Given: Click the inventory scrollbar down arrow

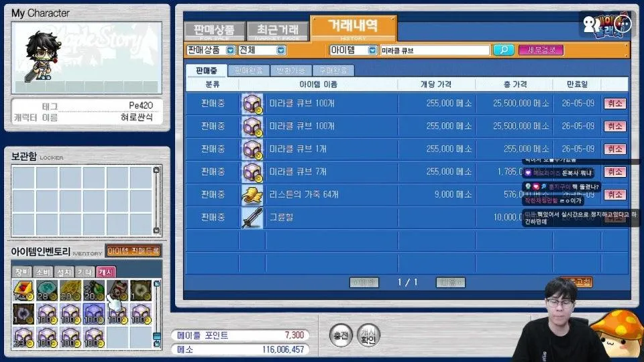Looking at the screenshot, I should 156,344.
